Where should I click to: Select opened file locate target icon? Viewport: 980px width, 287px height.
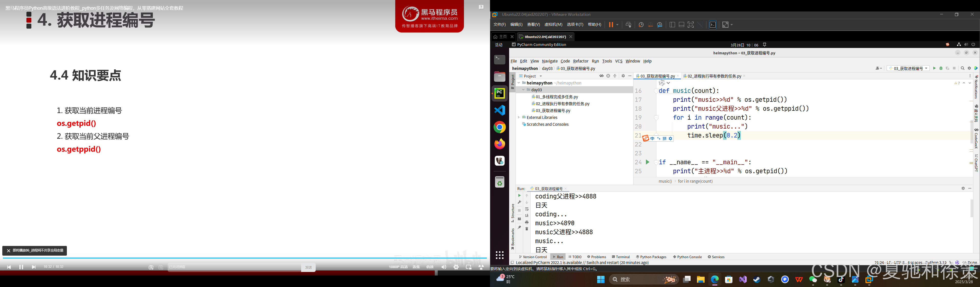[608, 76]
